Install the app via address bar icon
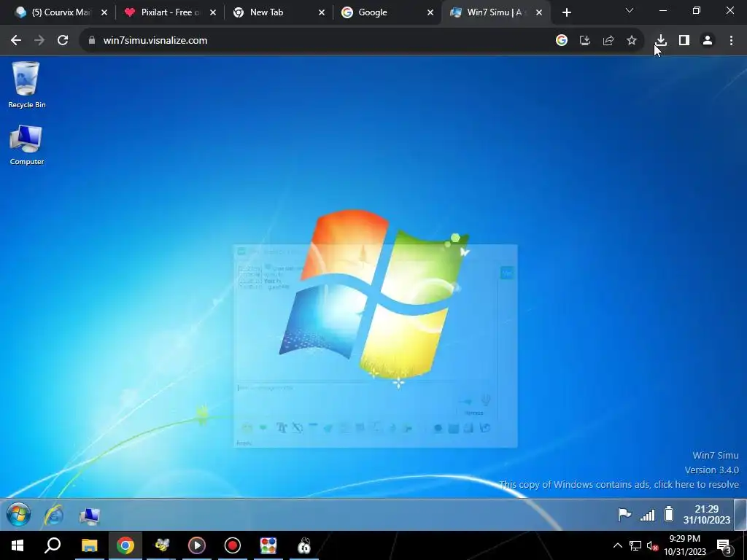 (x=585, y=41)
